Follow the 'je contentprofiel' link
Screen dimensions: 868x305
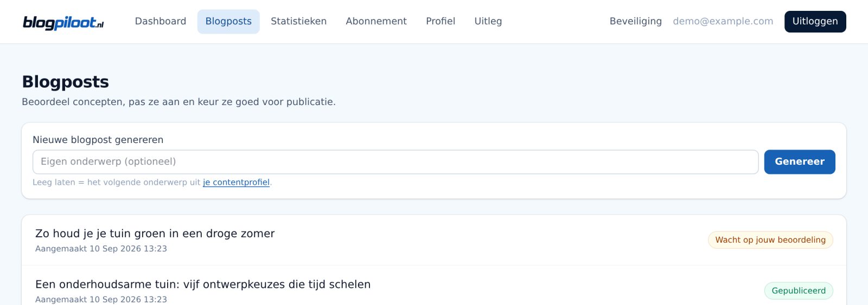click(x=236, y=183)
